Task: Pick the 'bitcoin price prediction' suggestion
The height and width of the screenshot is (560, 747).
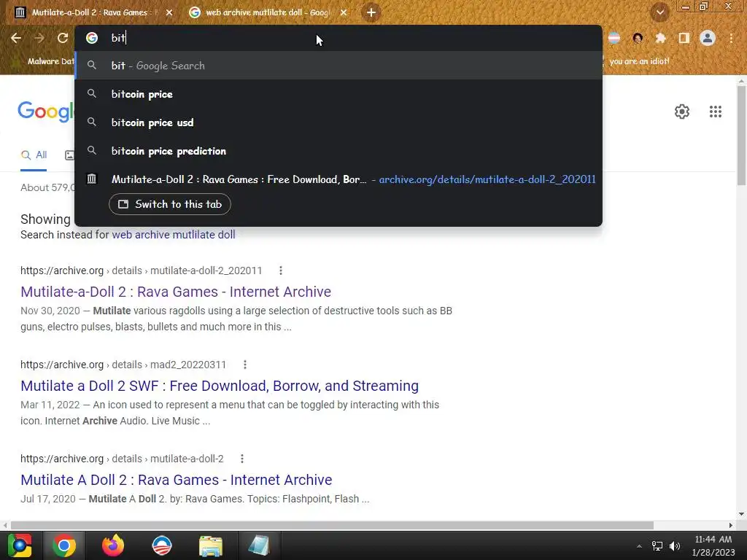Action: pyautogui.click(x=338, y=151)
